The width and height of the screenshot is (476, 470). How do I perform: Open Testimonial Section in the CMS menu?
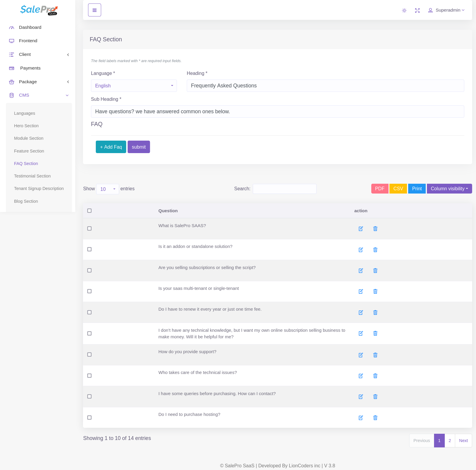[x=32, y=176]
